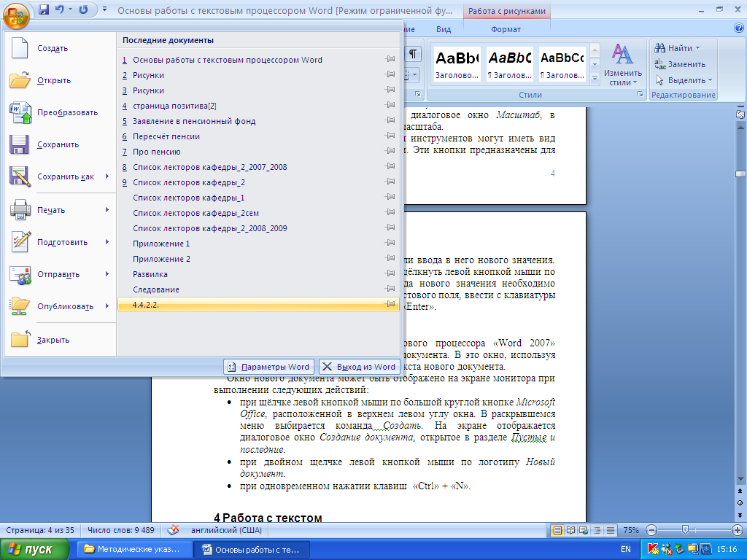Expand the Подготовить submenu arrow

tap(107, 242)
